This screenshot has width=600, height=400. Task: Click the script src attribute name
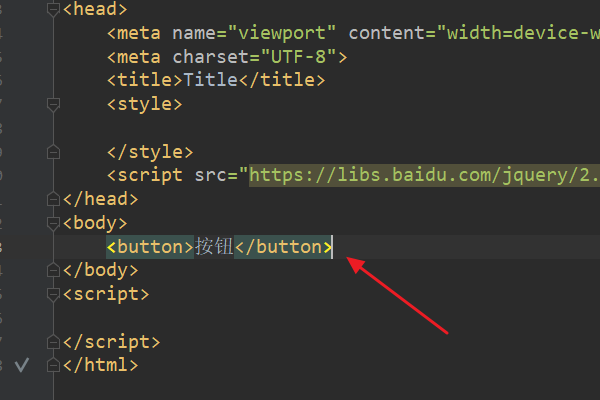(x=211, y=175)
